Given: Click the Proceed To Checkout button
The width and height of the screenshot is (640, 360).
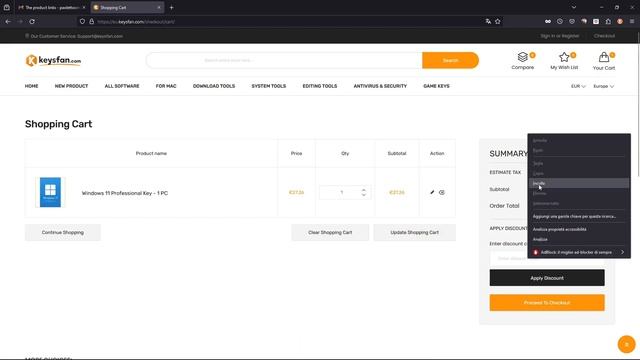Looking at the screenshot, I should [547, 303].
